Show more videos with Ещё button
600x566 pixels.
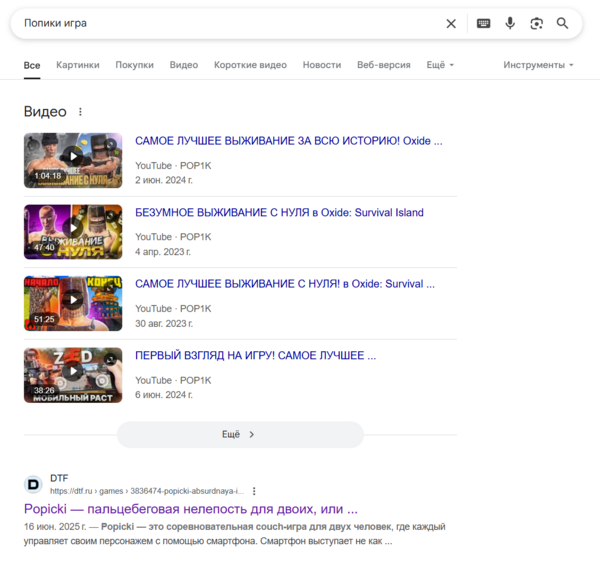(x=240, y=435)
